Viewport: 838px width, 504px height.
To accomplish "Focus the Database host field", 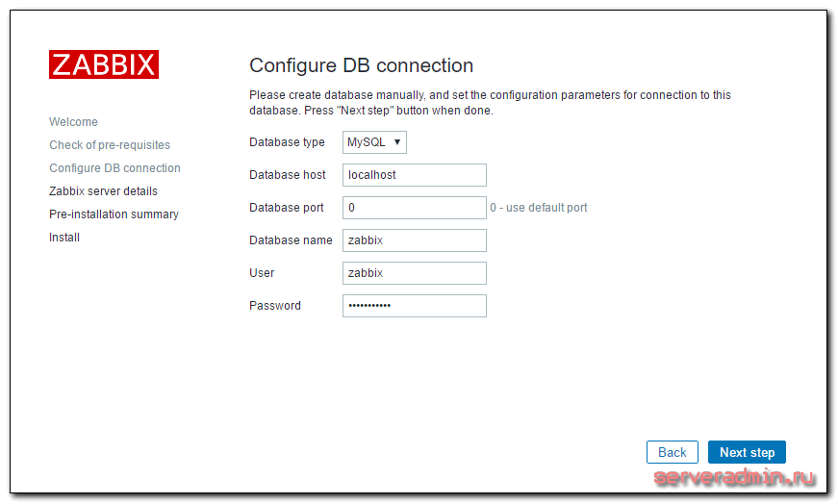I will 414,175.
